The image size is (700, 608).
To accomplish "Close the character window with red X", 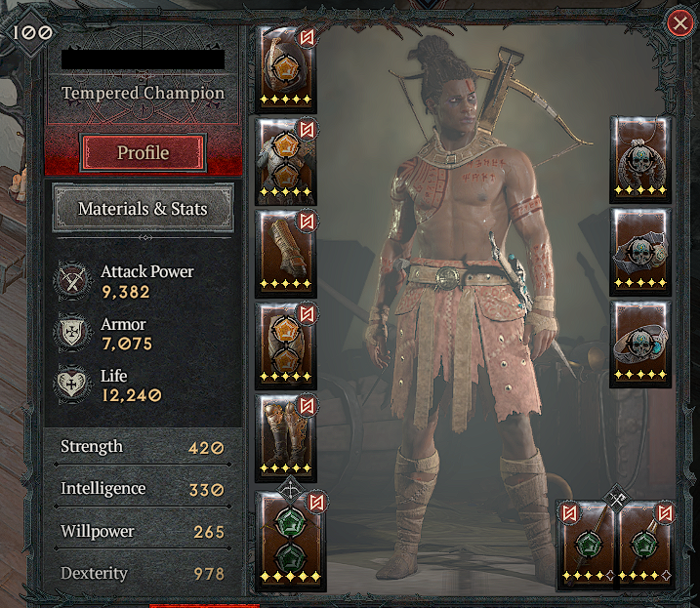I will [679, 22].
